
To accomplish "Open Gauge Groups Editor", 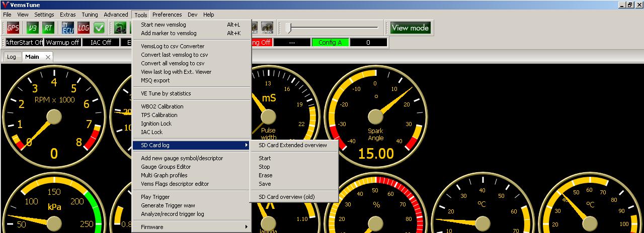I will tap(191, 167).
